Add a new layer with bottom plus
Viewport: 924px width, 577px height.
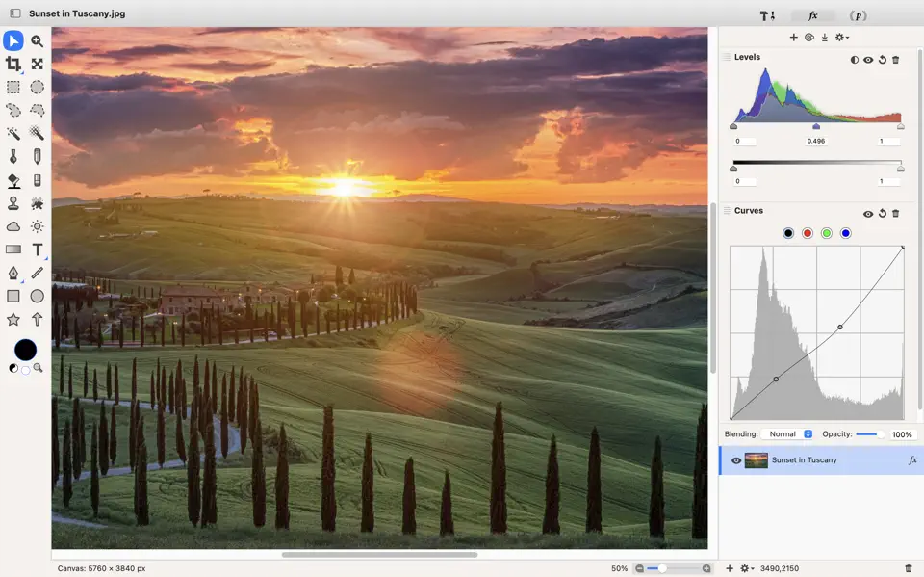[x=730, y=568]
